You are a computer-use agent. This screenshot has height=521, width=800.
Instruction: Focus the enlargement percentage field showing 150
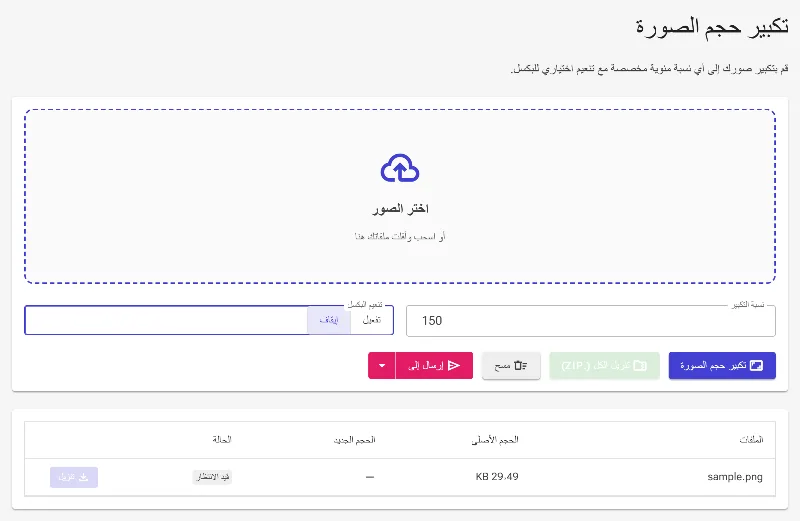(x=591, y=321)
